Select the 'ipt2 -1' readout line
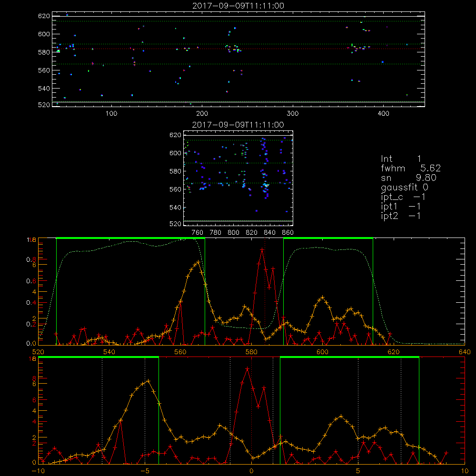The width and height of the screenshot is (476, 476). [401, 216]
